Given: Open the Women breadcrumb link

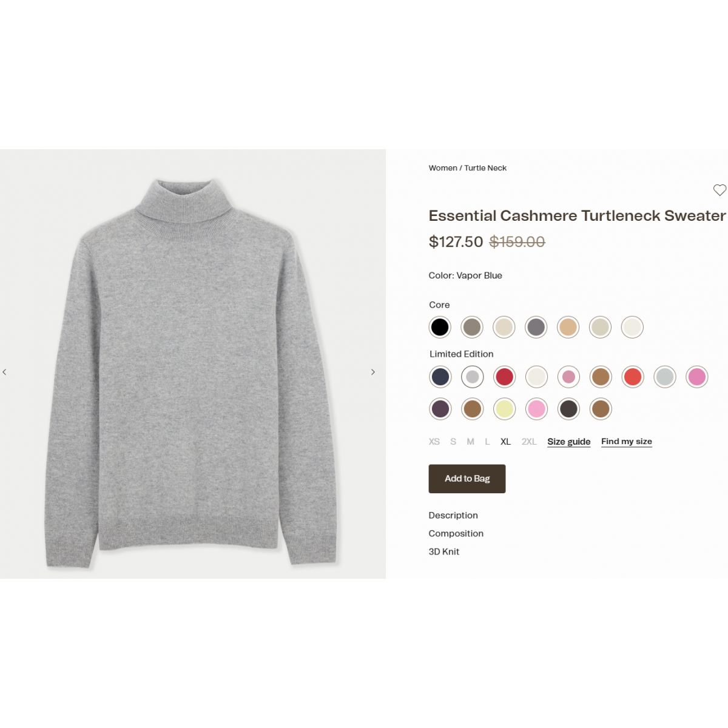Looking at the screenshot, I should pos(443,168).
